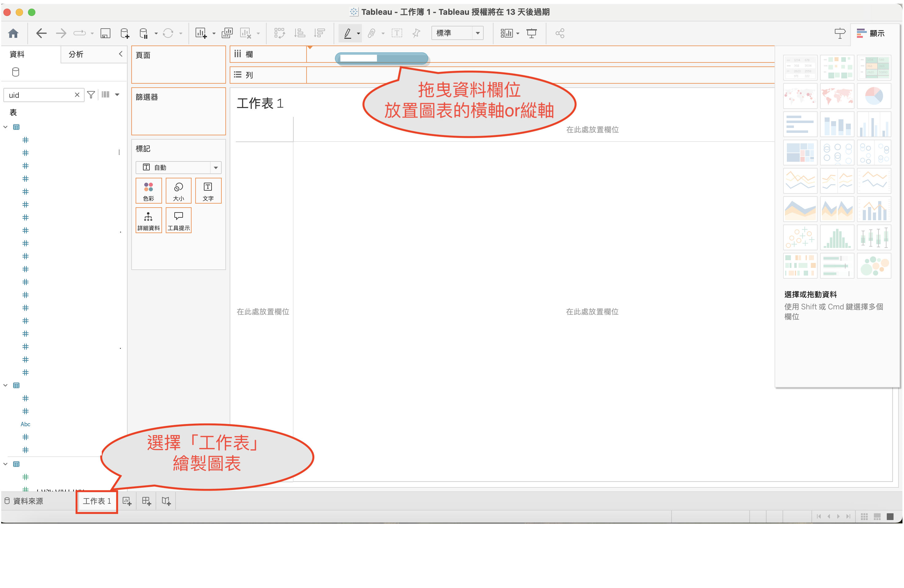Switch to show filmstrip view
The image size is (904, 588).
click(x=878, y=517)
